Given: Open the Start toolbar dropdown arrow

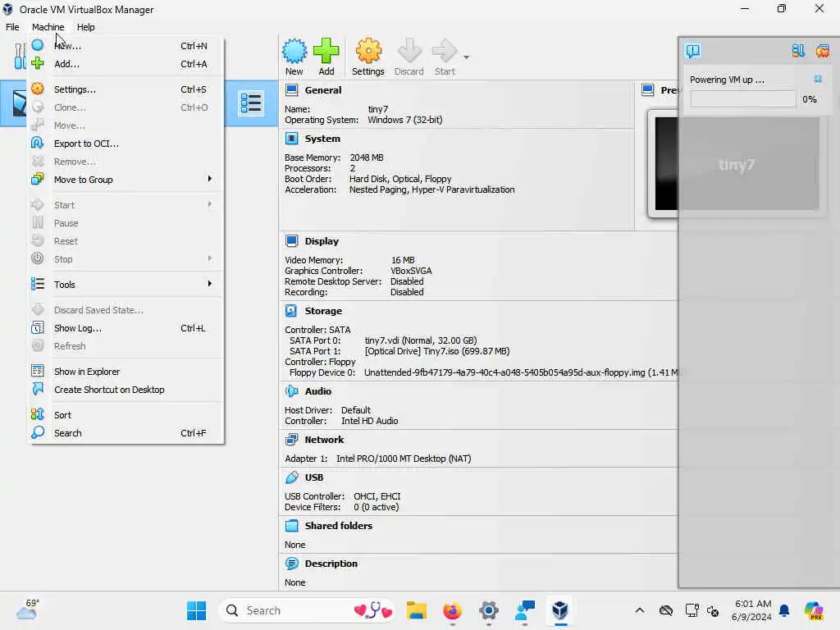Looking at the screenshot, I should (466, 57).
